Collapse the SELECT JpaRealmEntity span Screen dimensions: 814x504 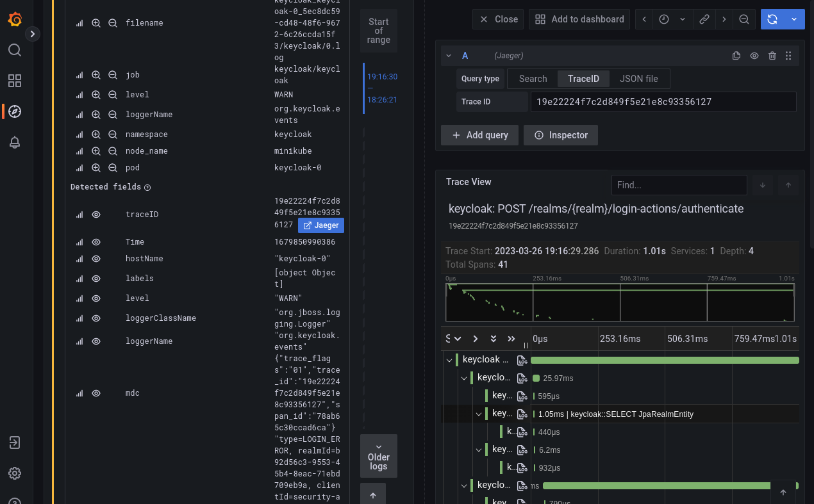pyautogui.click(x=478, y=414)
